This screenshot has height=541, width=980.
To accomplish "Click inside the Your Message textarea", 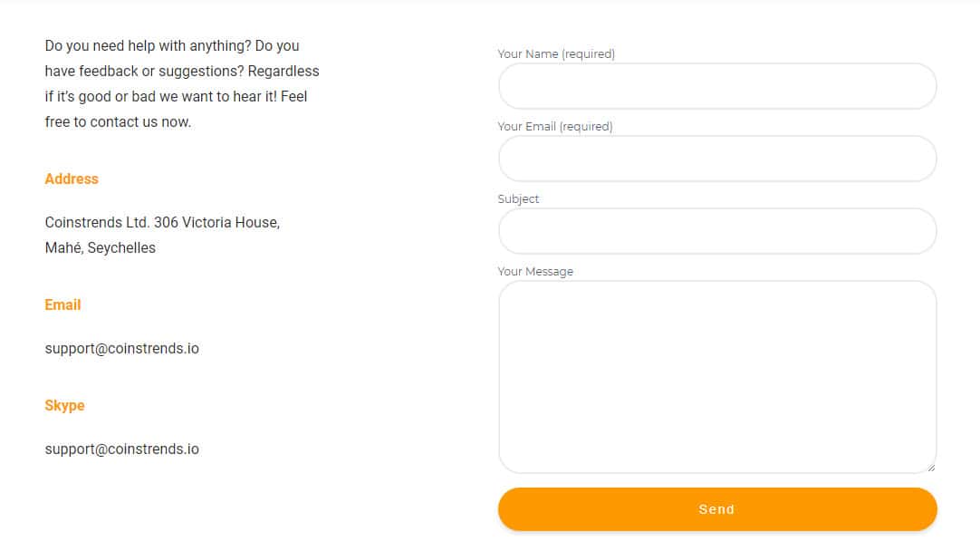I will point(716,376).
